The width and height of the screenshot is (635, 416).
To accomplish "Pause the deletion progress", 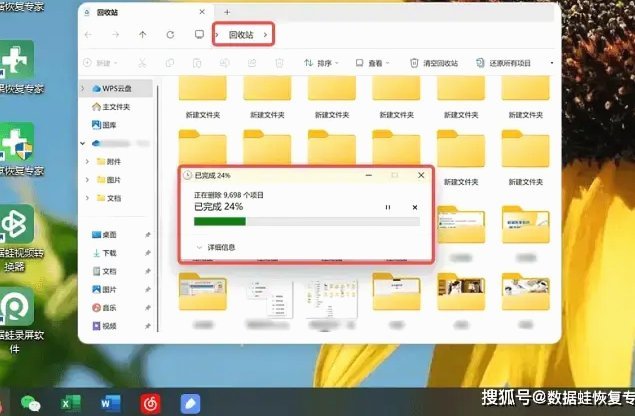I will [388, 207].
